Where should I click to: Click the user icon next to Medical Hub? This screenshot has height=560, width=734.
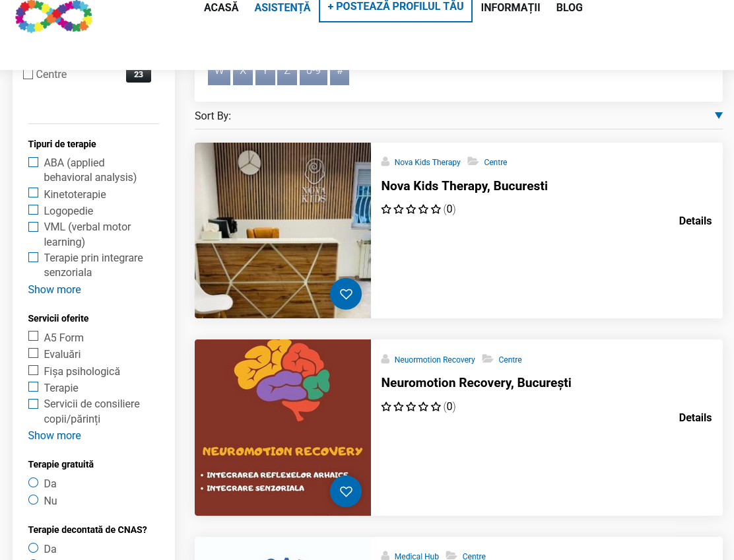385,556
